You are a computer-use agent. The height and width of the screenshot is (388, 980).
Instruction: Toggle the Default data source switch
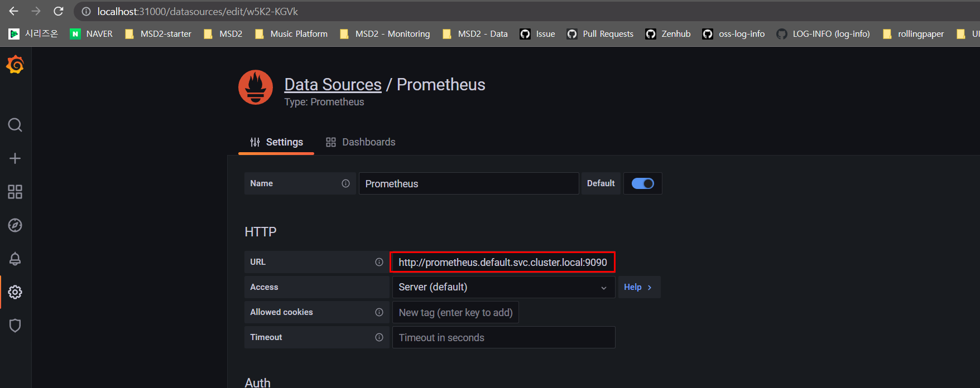pyautogui.click(x=642, y=183)
